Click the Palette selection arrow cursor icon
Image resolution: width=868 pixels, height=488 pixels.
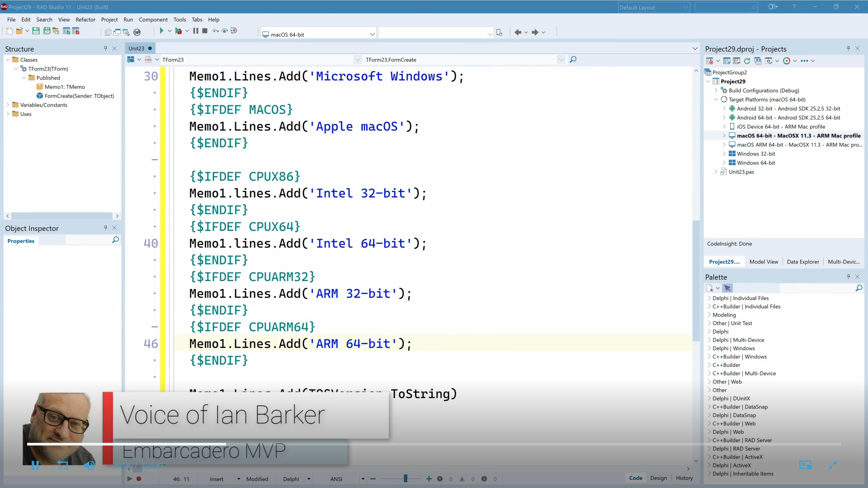(x=727, y=288)
